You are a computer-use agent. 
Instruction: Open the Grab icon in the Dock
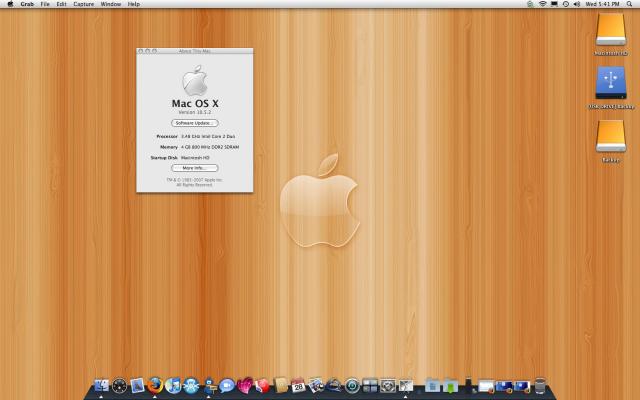405,385
